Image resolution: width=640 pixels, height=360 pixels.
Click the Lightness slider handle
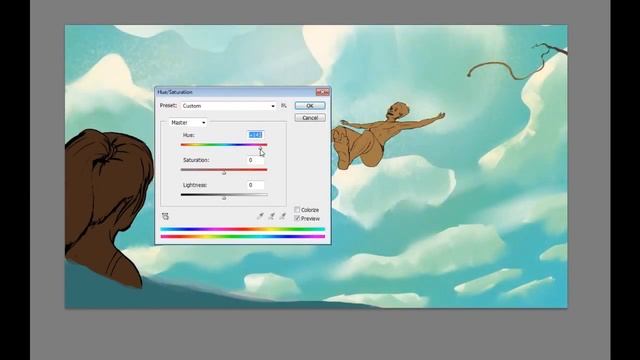point(224,198)
